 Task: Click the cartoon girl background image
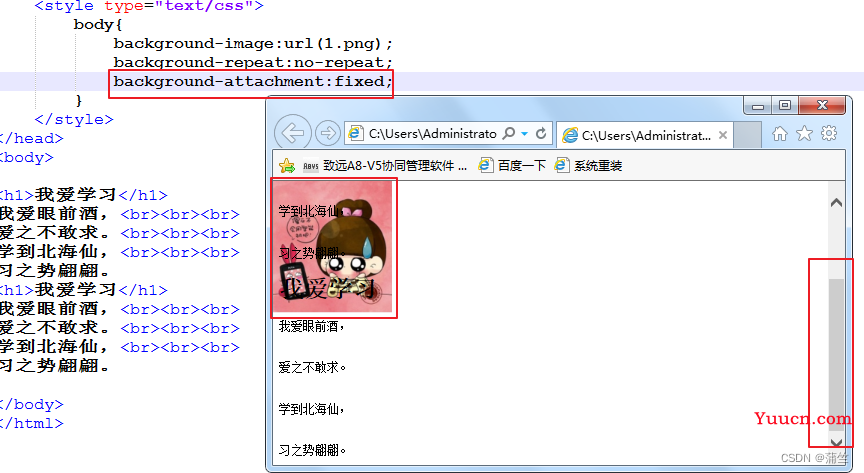click(x=333, y=246)
